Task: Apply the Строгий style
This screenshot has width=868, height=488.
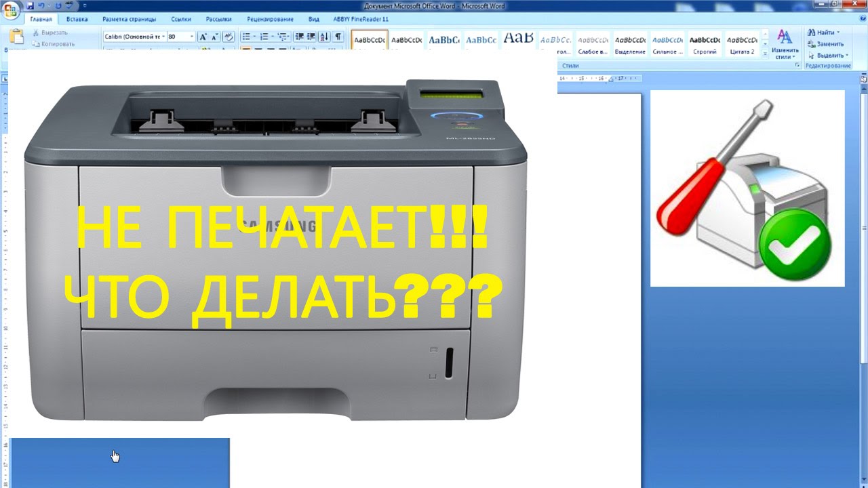Action: [704, 43]
